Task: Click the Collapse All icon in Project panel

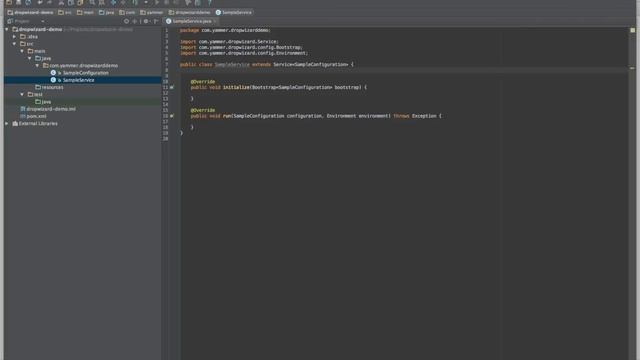Action: point(135,21)
